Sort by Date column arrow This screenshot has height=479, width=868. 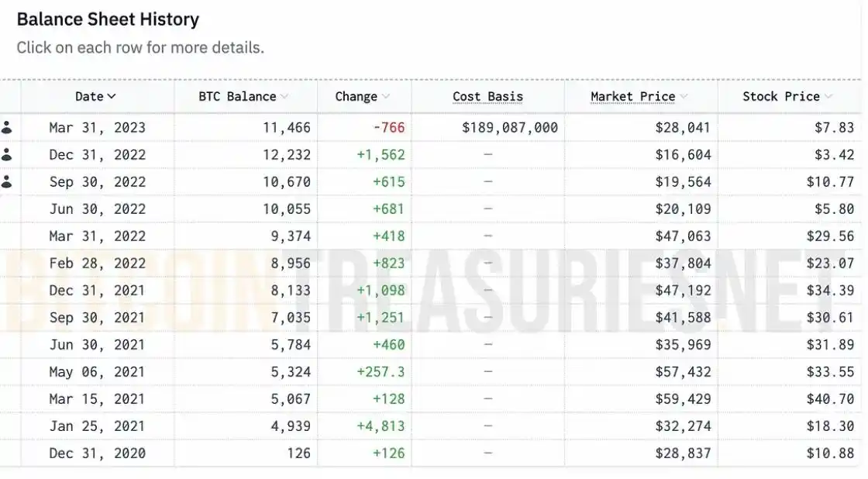[112, 97]
